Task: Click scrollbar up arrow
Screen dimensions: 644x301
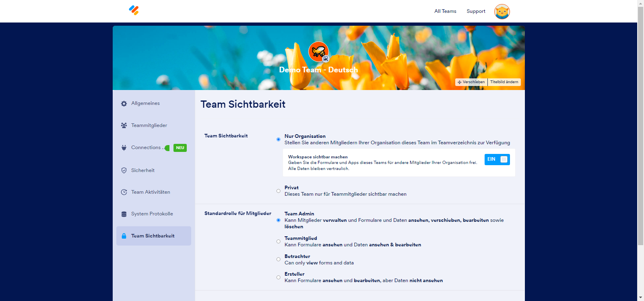Action: point(640,3)
